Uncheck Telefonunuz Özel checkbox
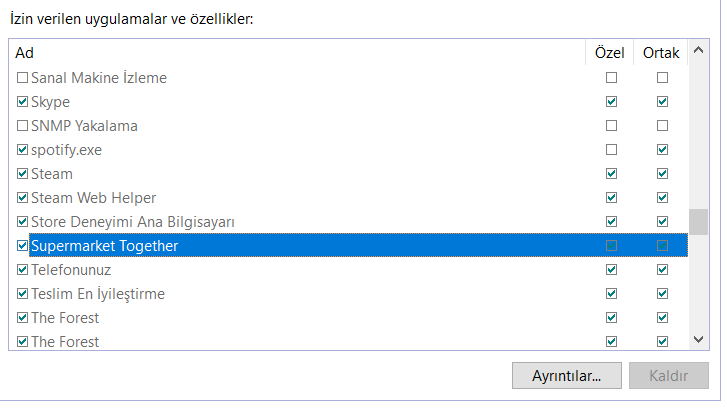Viewport: 727px width, 409px height. [611, 270]
